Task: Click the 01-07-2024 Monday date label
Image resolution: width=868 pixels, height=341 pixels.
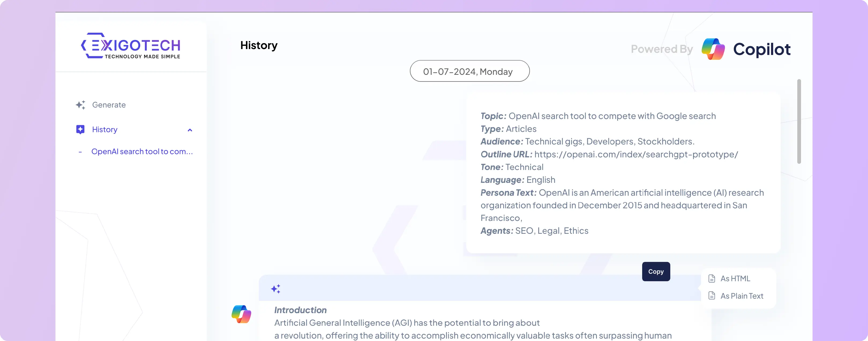Action: point(469,71)
